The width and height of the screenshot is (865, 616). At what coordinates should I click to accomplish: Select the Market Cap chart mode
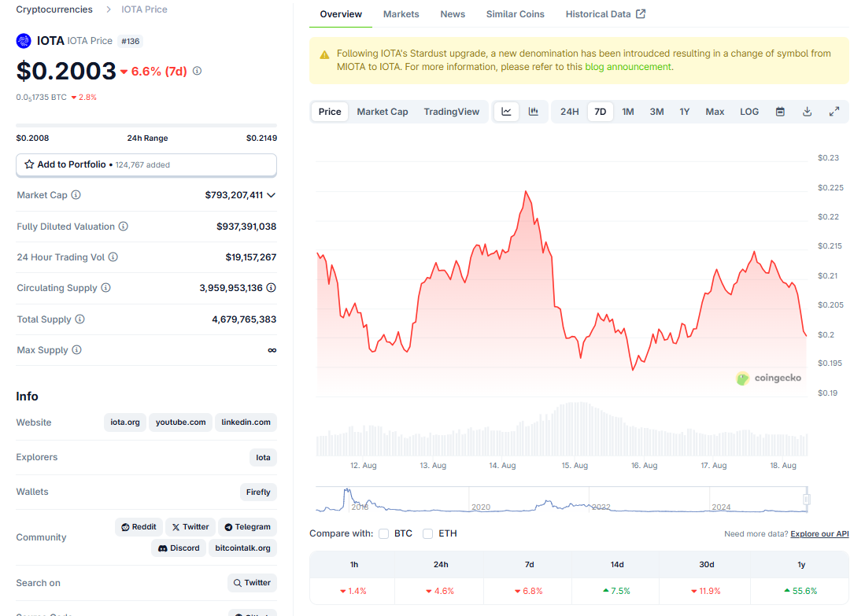(383, 112)
